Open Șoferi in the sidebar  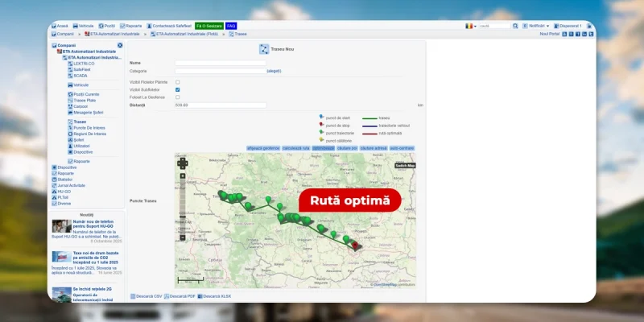pos(76,140)
